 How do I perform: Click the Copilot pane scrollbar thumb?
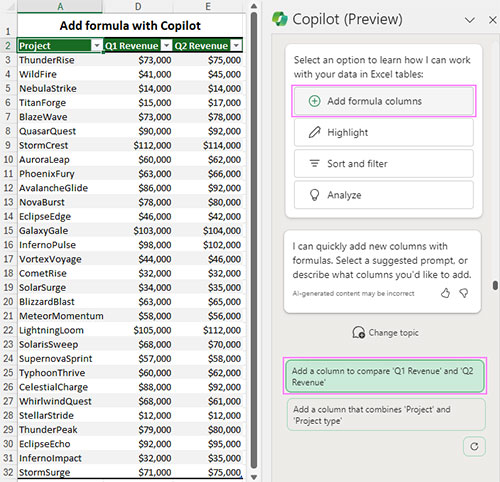pyautogui.click(x=495, y=285)
